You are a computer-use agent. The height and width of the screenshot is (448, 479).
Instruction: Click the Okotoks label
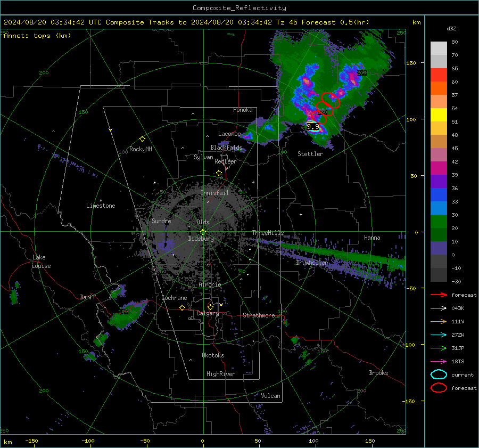pos(213,355)
